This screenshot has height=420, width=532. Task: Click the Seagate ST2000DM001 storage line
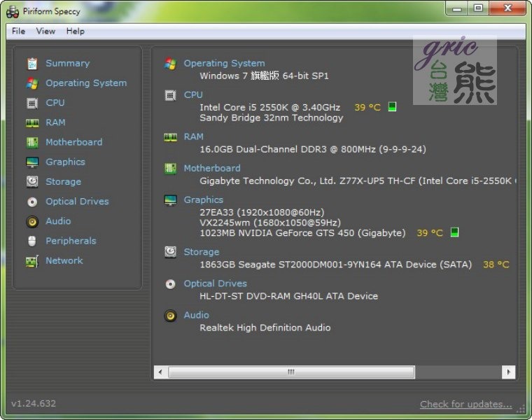click(336, 265)
